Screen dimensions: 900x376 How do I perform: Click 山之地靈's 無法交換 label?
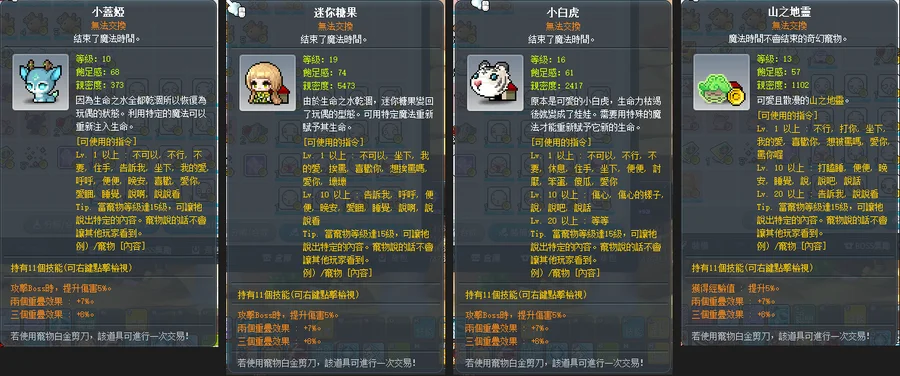[789, 26]
